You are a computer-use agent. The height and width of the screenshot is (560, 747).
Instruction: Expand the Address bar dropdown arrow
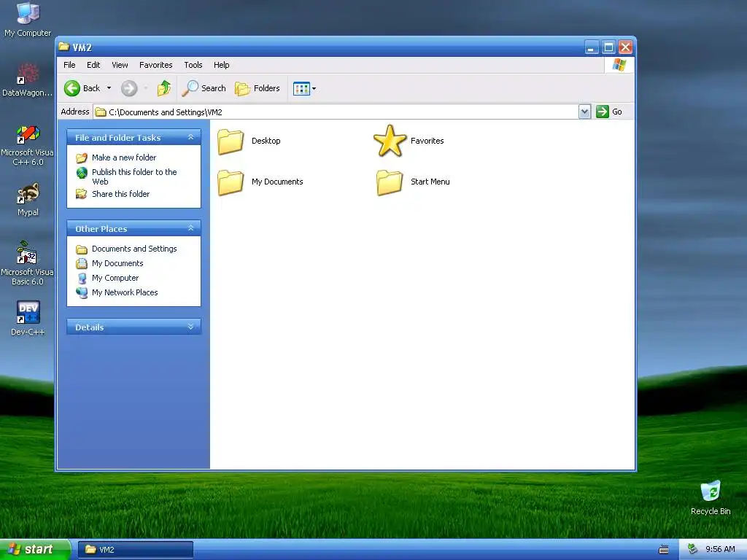click(584, 112)
